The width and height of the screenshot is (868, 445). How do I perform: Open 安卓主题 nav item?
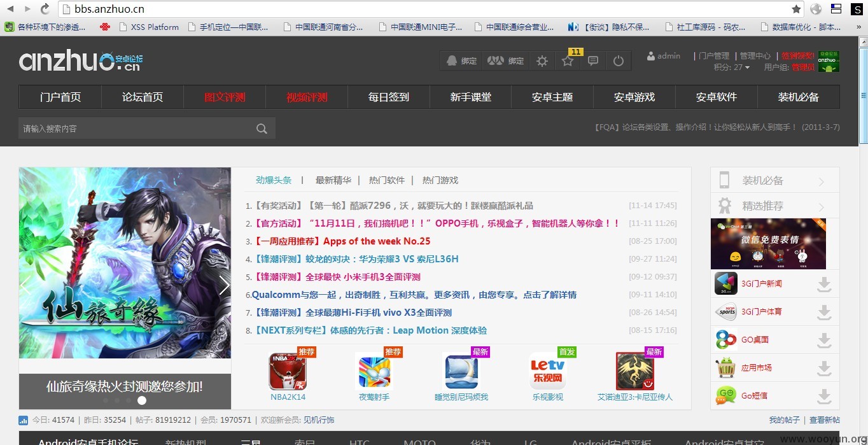point(552,97)
